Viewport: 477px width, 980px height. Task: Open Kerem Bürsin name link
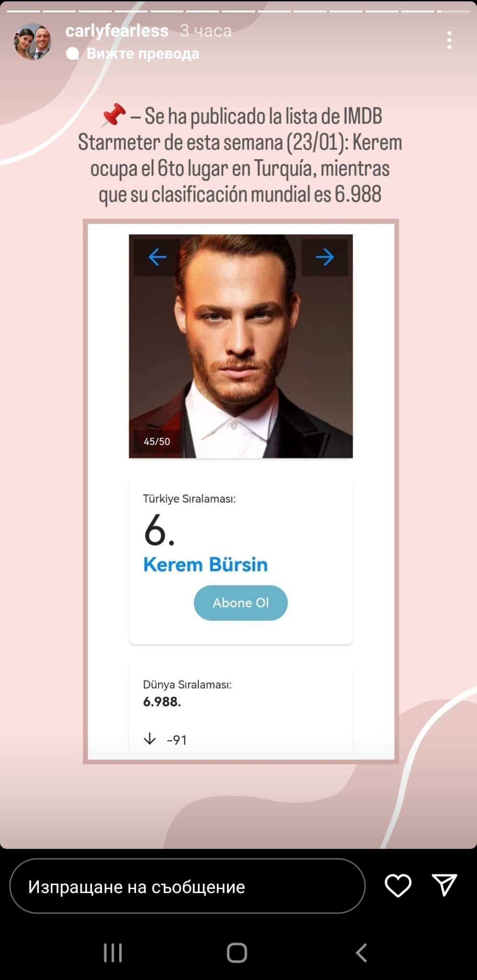[205, 565]
